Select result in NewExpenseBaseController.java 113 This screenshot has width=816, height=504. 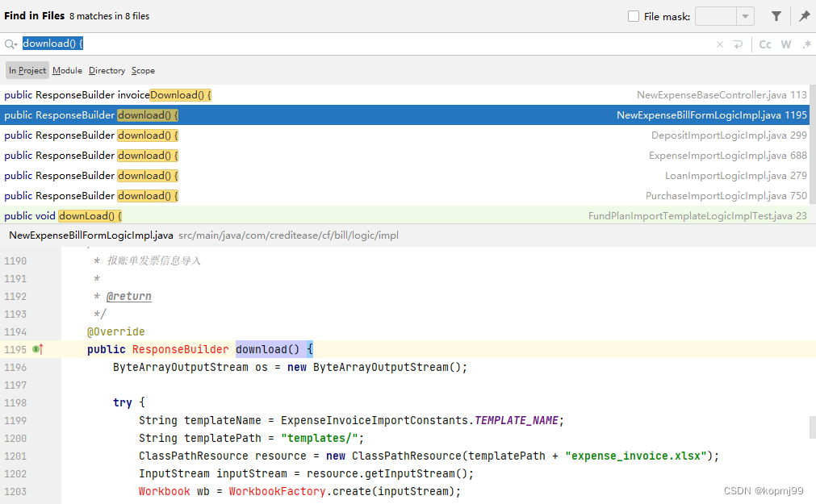405,94
